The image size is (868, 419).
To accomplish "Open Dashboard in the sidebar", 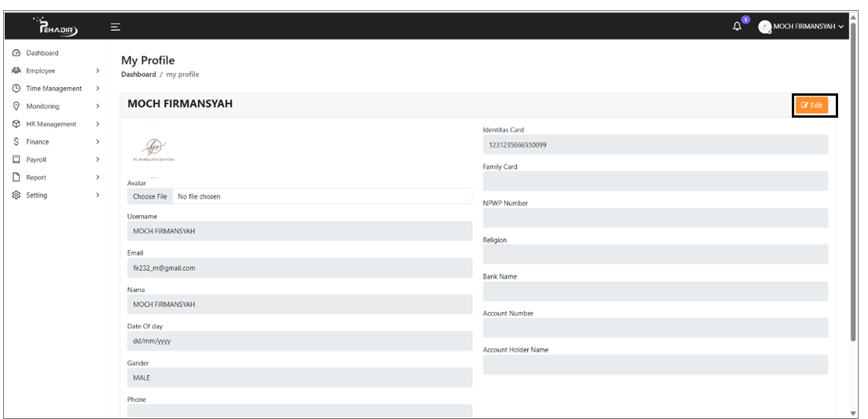I will (42, 53).
